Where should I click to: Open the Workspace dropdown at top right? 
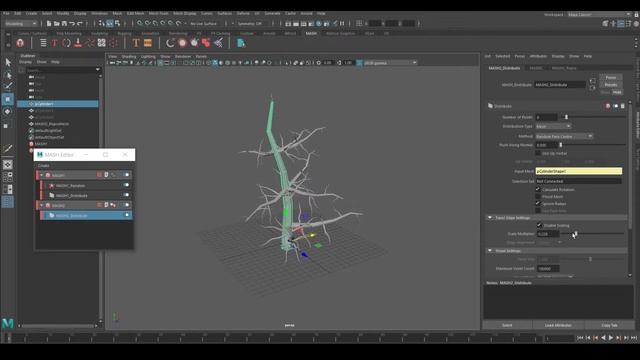click(599, 14)
